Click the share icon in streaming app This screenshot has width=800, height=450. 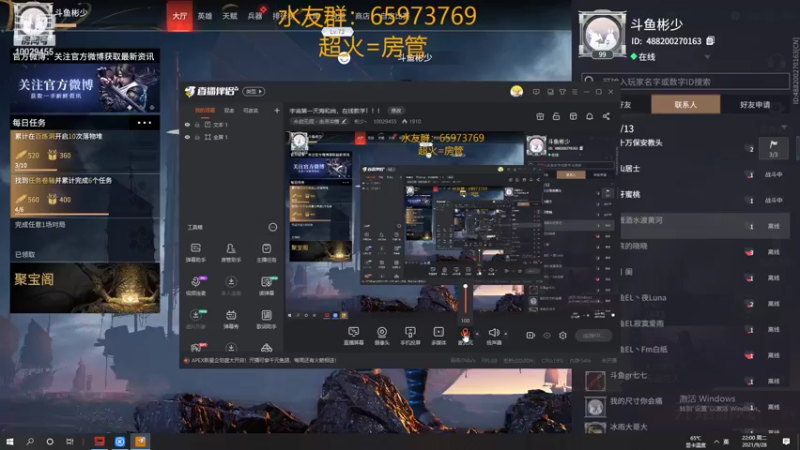click(x=606, y=116)
